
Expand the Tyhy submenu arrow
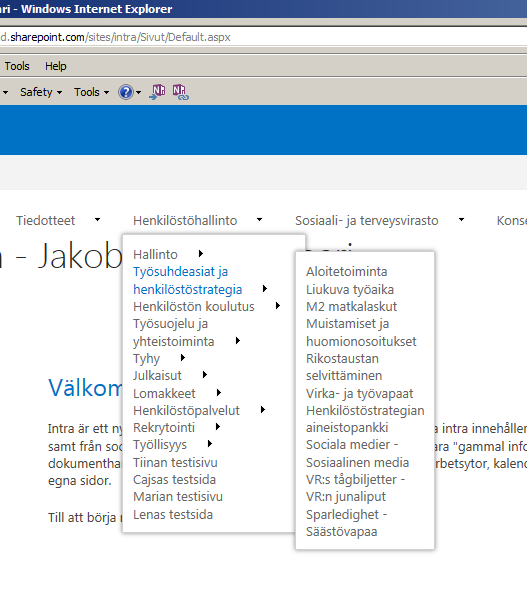183,358
